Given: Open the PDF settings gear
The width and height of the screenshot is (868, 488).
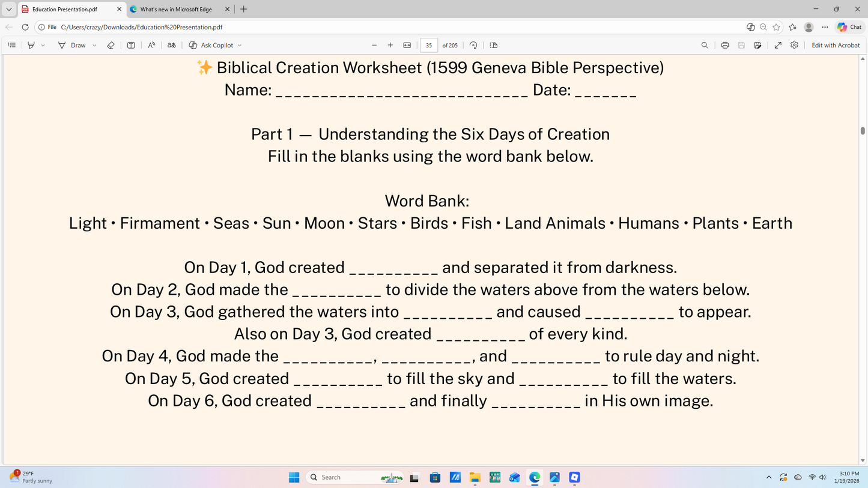Looking at the screenshot, I should point(794,45).
